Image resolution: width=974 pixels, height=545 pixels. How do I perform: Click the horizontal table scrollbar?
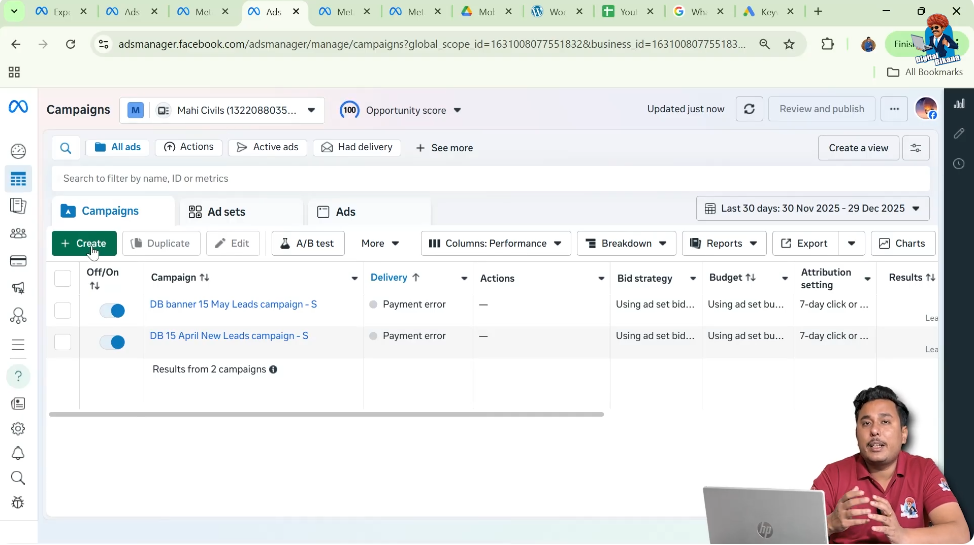(x=326, y=414)
